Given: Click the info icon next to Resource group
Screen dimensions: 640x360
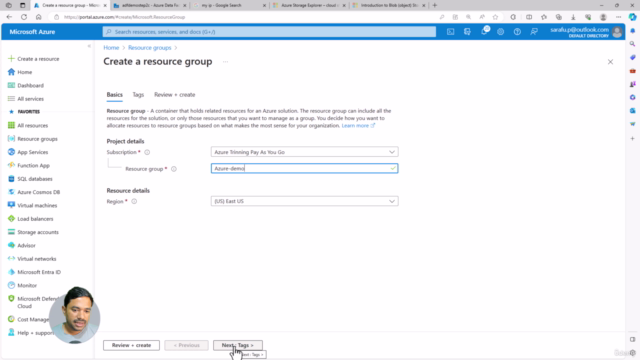Looking at the screenshot, I should click(x=174, y=169).
